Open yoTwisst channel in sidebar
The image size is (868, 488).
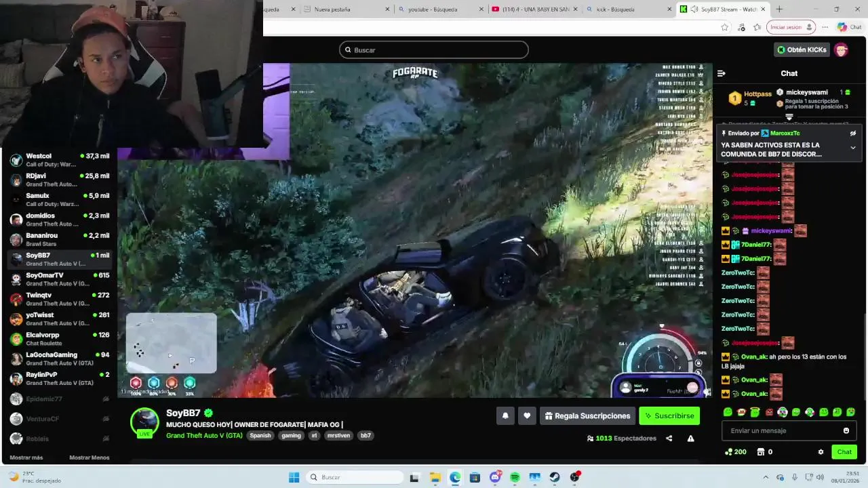click(60, 319)
